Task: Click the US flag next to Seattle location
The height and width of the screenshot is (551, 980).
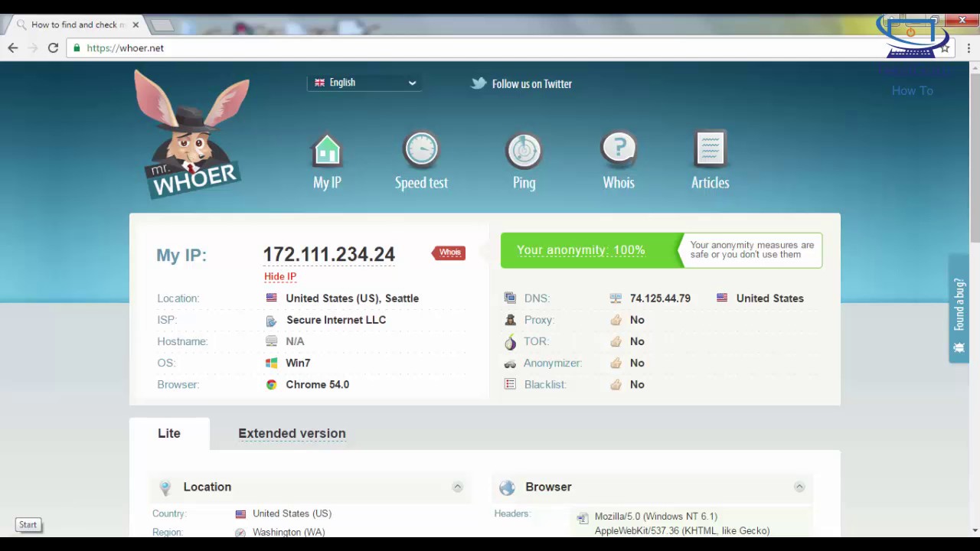Action: tap(271, 298)
